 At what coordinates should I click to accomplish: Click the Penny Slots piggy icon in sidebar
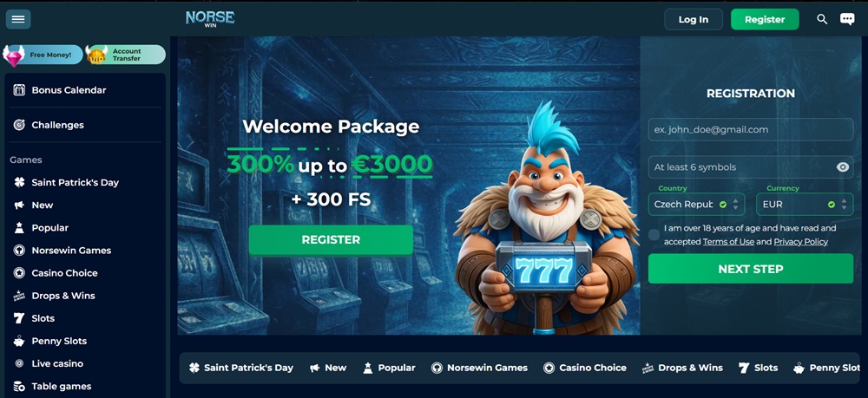[19, 341]
